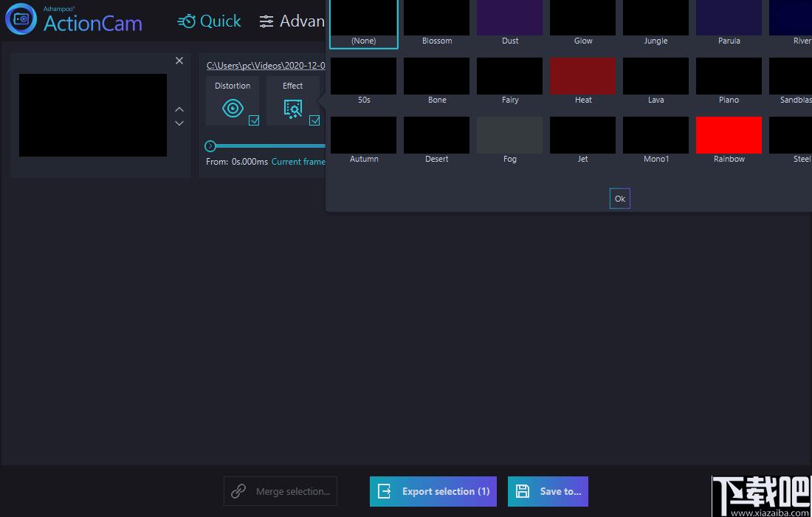
Task: Click the Advanced sliders icon
Action: [x=266, y=21]
